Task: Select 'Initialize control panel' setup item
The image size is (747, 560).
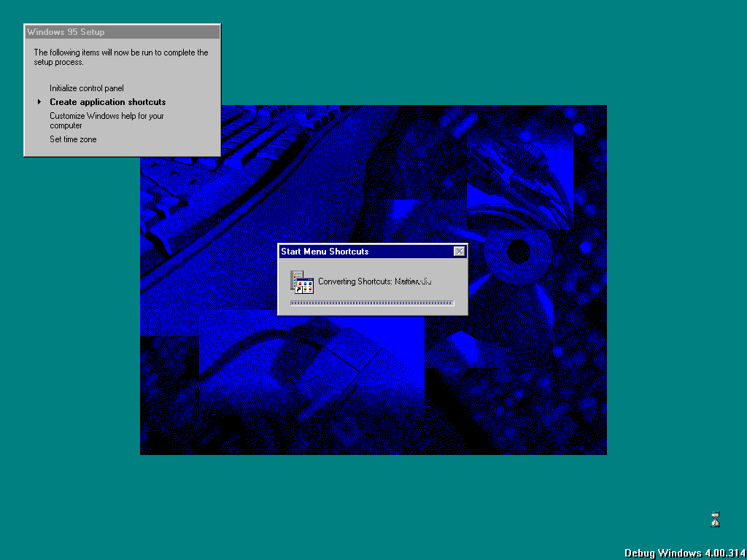Action: (87, 88)
